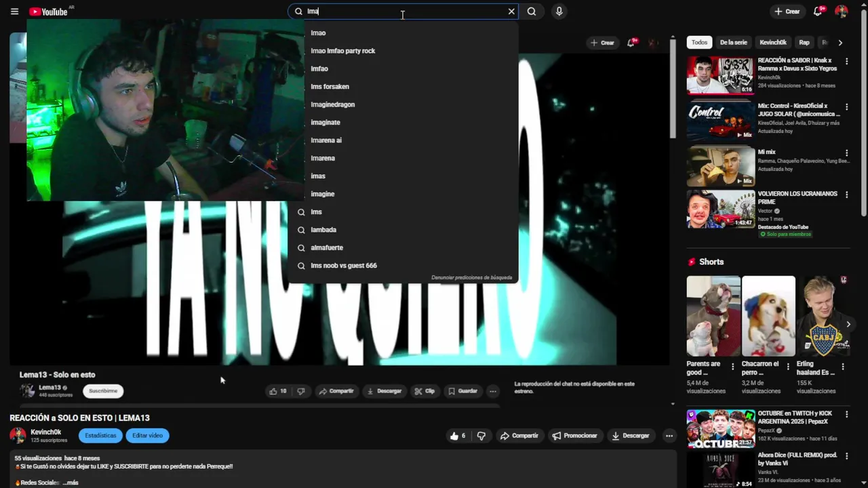Open options for 'Mi mix' item
Screen dimensions: 868x488
846,154
